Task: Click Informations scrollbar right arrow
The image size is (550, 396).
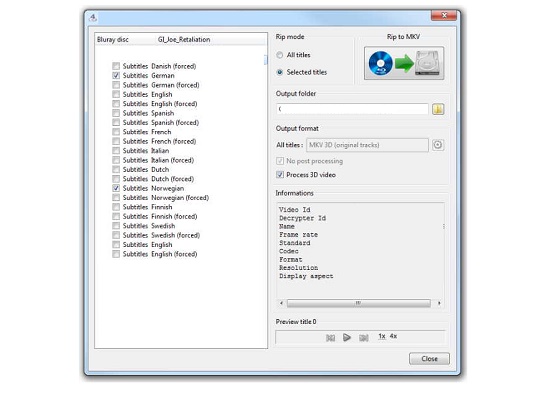Action: [x=439, y=303]
